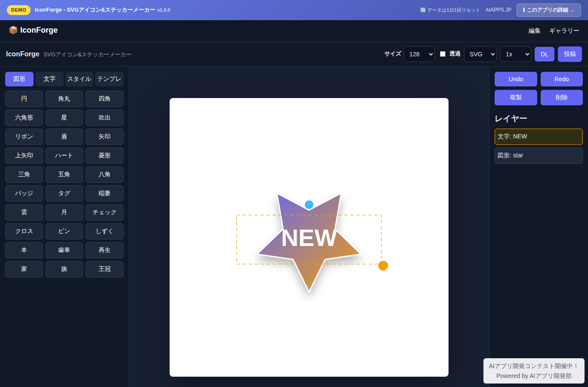Open the 1x scale dropdown

516,54
